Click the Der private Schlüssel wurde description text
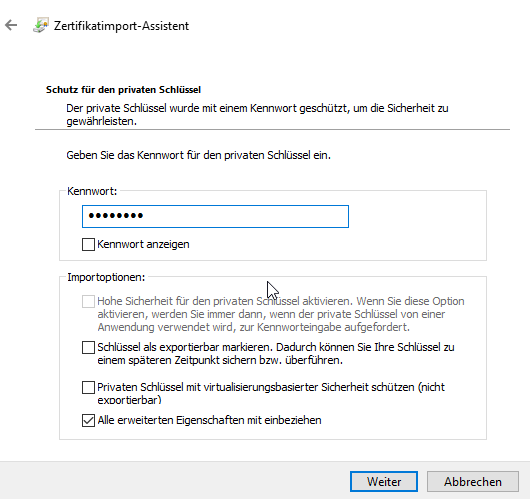This screenshot has height=499, width=531. pyautogui.click(x=257, y=114)
